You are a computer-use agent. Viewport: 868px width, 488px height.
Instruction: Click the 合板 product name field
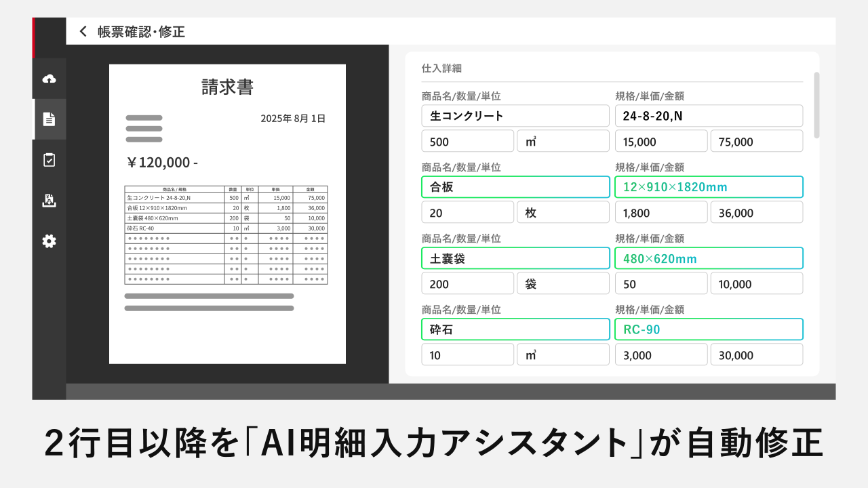515,187
